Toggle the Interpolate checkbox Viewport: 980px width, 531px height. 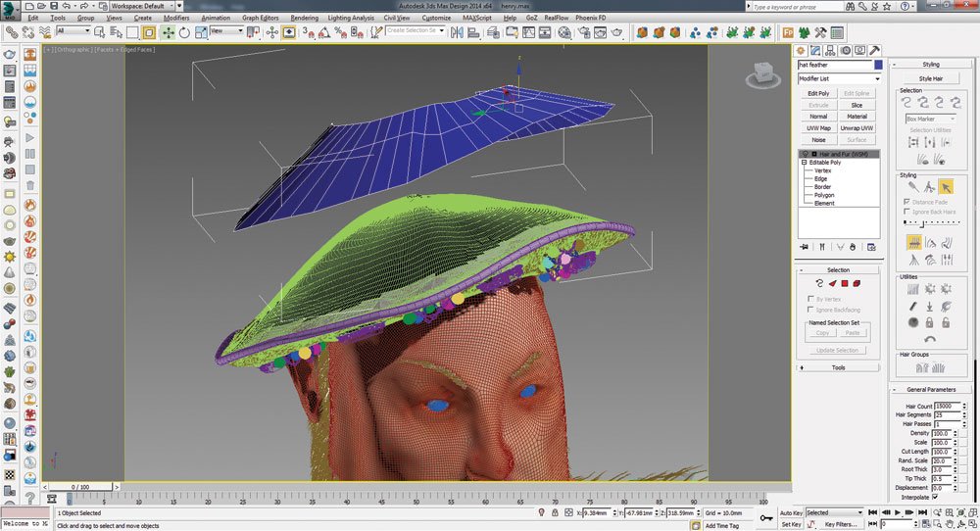(x=936, y=498)
